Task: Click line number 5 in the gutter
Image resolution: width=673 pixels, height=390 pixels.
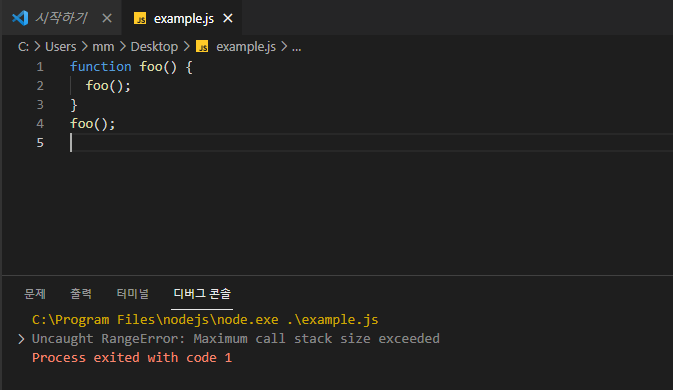Action: pos(40,142)
